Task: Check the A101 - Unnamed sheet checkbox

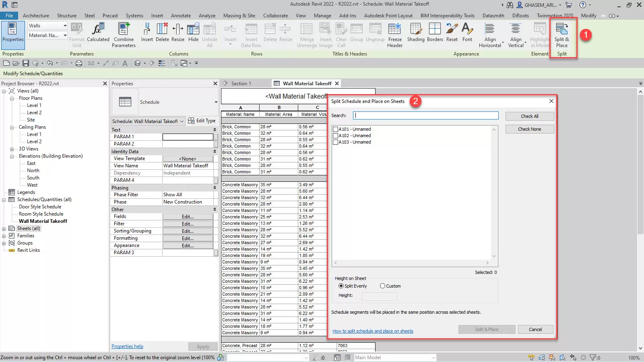Action: [x=335, y=129]
